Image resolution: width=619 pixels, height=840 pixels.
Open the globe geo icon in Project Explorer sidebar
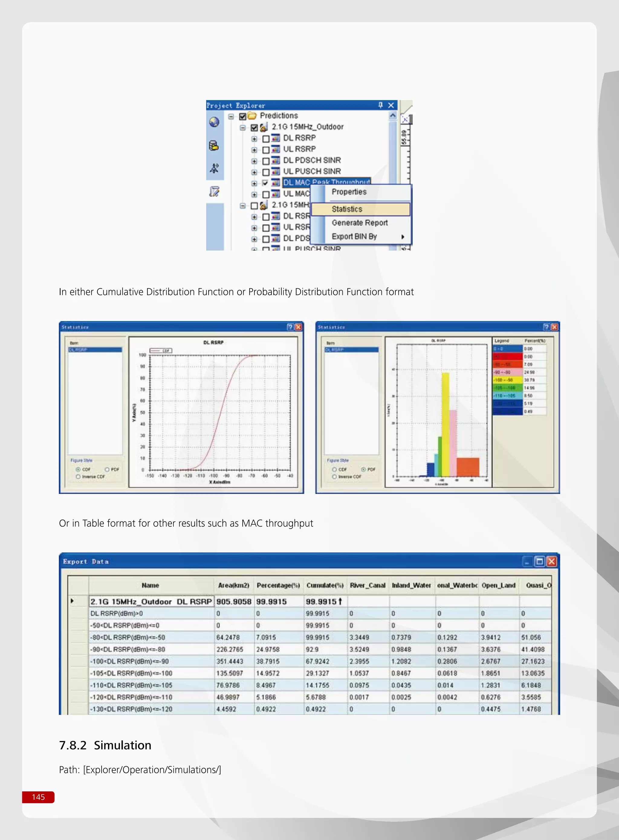[x=214, y=122]
